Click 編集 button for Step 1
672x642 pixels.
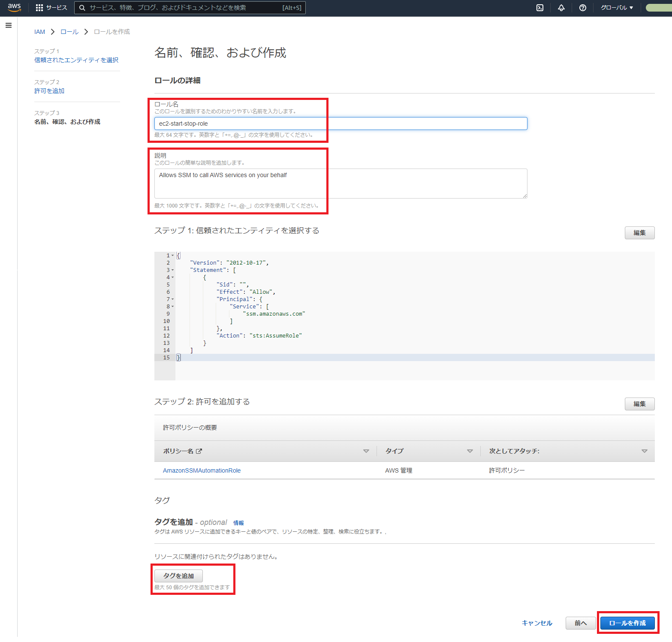click(x=639, y=233)
